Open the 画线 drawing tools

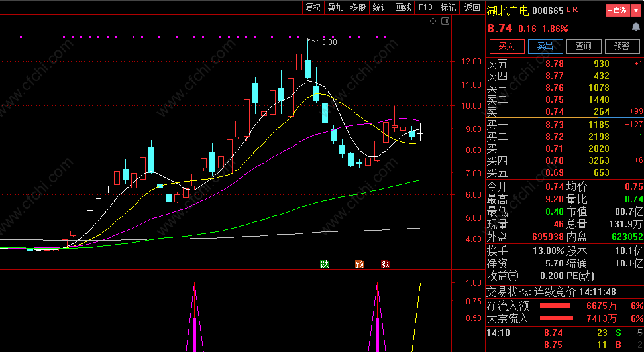coord(403,7)
